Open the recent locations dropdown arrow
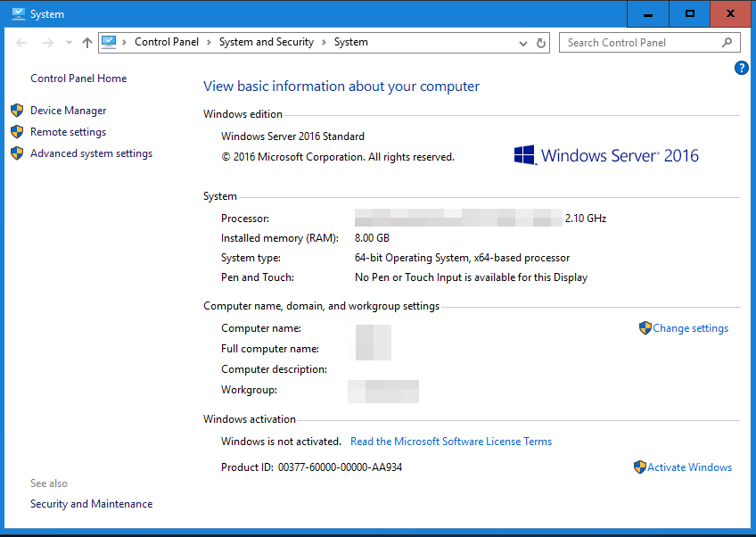This screenshot has width=756, height=537. [69, 43]
